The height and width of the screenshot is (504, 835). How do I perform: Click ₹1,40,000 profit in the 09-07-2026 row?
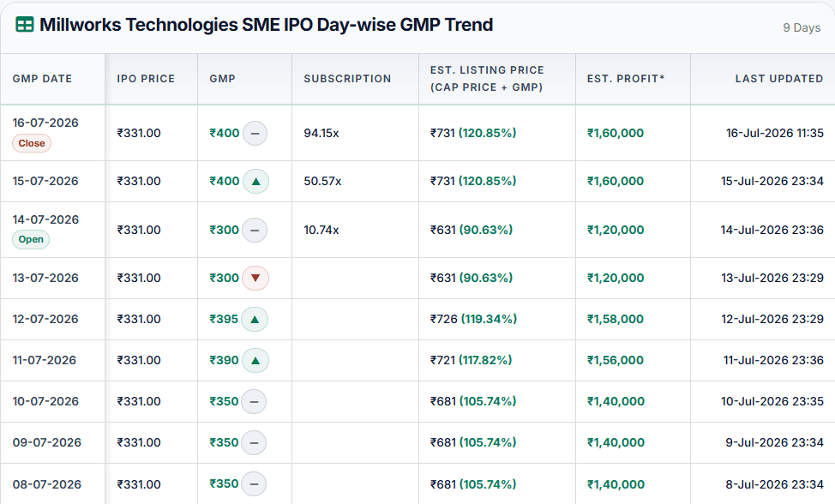[x=616, y=443]
